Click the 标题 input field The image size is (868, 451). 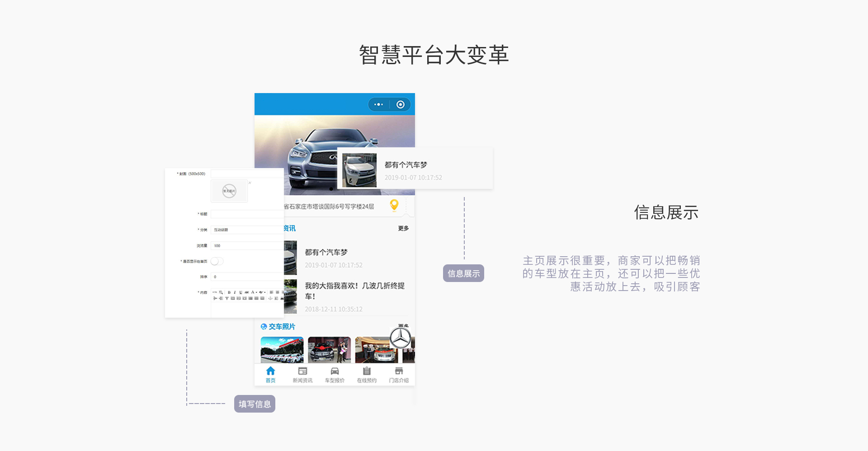(x=247, y=214)
